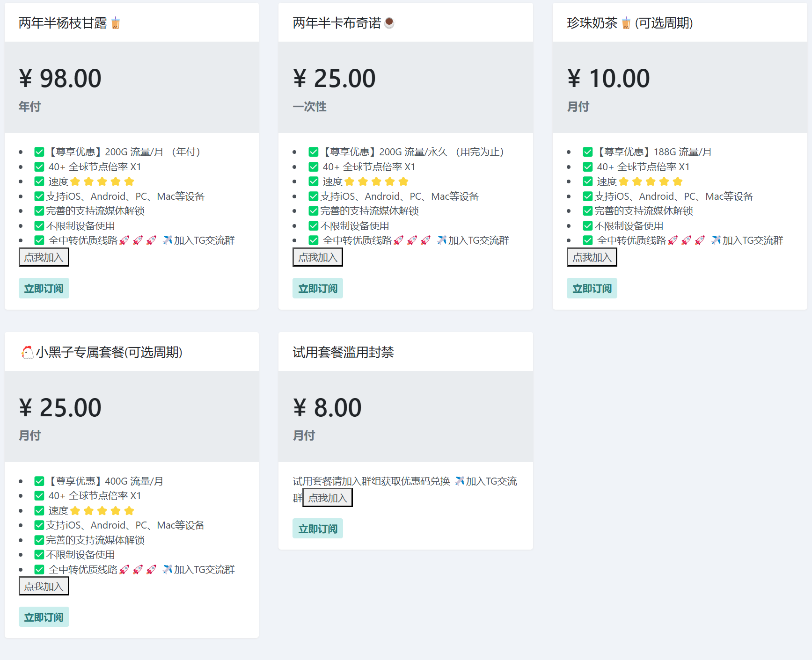
Task: Click the 珍珠奶茶 (可选周期) plan title
Action: pos(630,23)
